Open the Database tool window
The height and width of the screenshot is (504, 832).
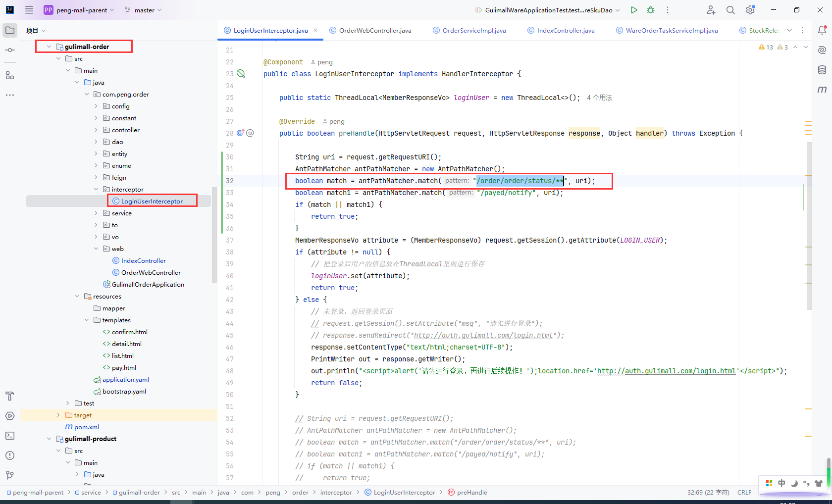pyautogui.click(x=822, y=70)
